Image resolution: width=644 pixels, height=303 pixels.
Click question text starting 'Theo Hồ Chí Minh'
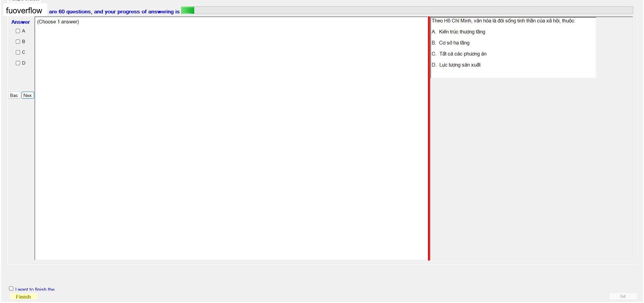click(504, 21)
